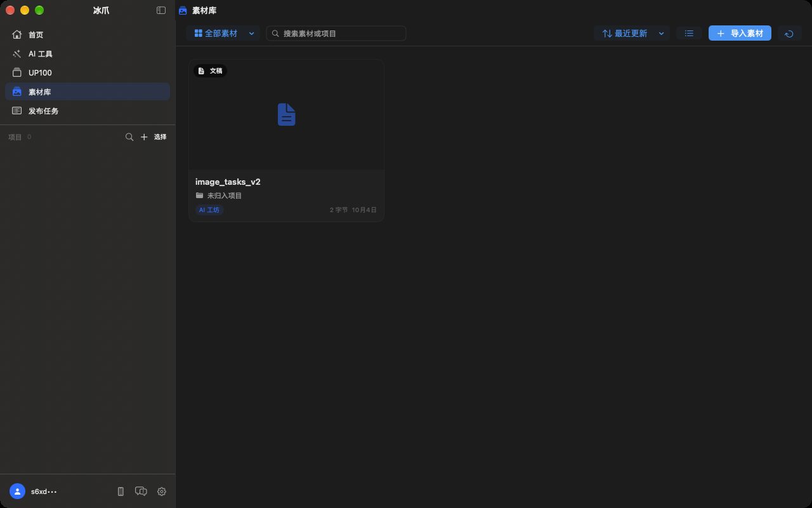Add a new project with the plus icon
812x508 pixels.
point(144,137)
